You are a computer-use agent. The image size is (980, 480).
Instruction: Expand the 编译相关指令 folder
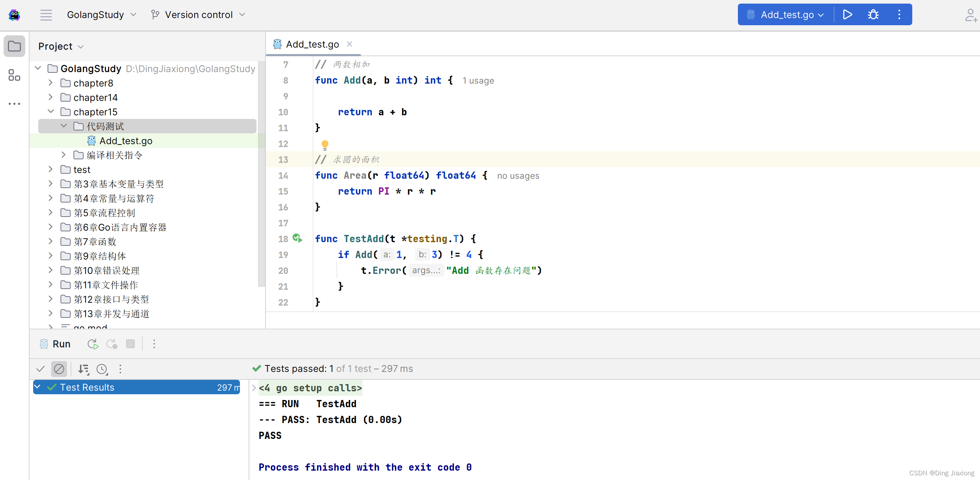[63, 155]
